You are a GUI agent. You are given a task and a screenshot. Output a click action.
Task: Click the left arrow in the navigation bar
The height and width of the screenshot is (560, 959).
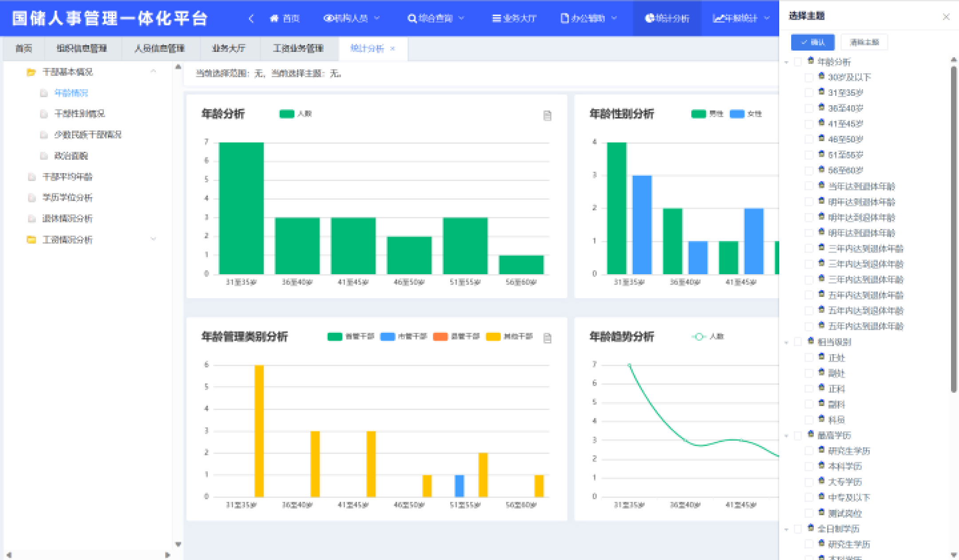point(251,18)
